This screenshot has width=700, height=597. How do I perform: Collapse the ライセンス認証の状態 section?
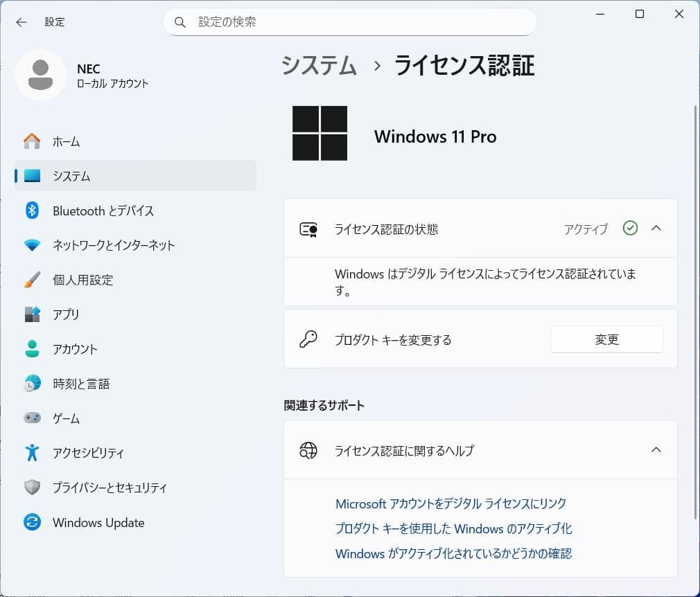(x=656, y=229)
